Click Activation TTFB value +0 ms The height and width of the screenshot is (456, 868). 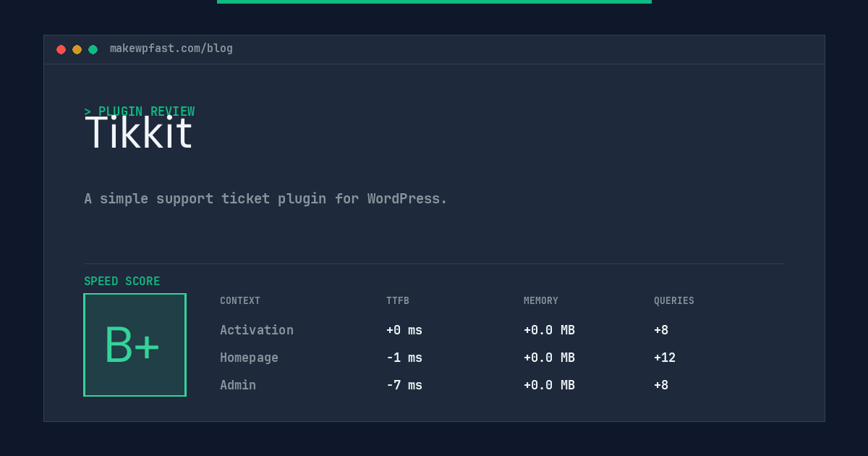(404, 330)
